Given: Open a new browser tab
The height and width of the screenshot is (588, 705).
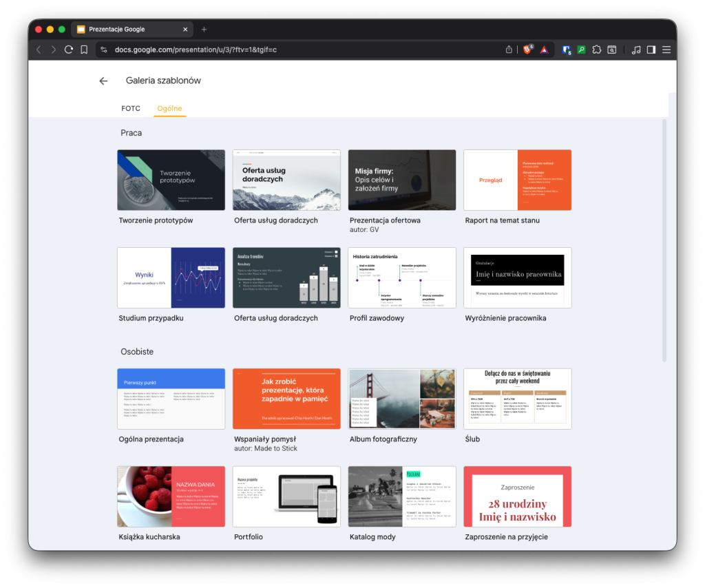Looking at the screenshot, I should tap(204, 29).
